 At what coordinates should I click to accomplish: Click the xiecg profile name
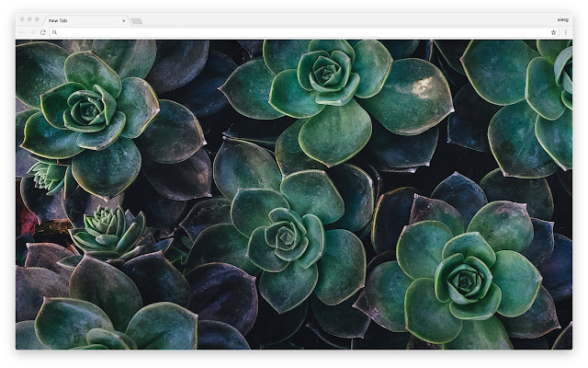pos(562,20)
